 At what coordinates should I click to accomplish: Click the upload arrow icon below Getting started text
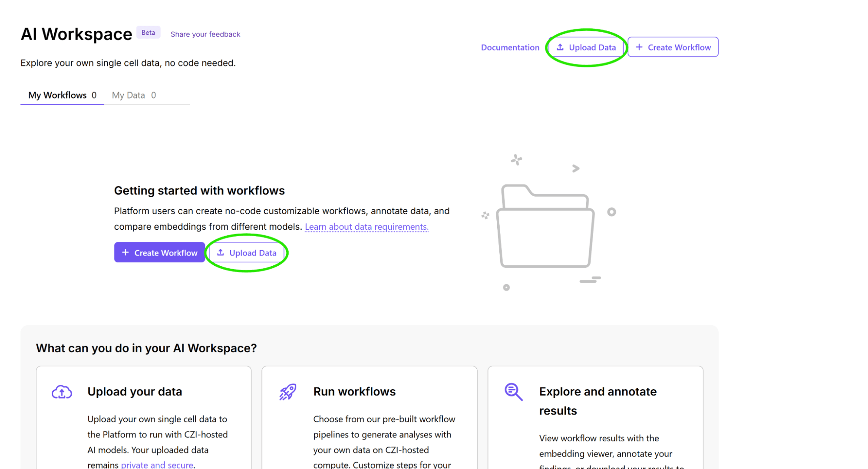221,253
